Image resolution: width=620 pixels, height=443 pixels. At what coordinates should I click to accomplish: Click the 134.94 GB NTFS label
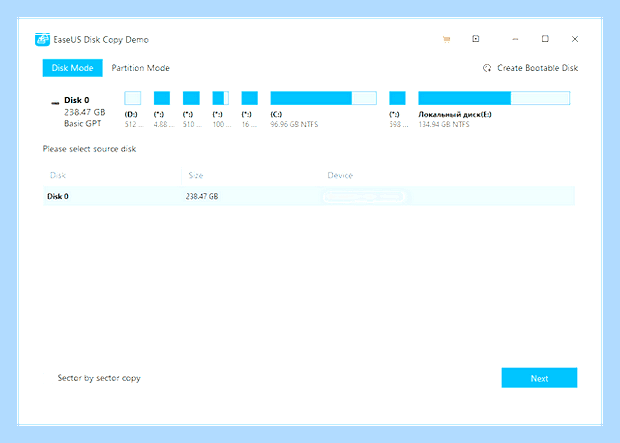pyautogui.click(x=444, y=124)
